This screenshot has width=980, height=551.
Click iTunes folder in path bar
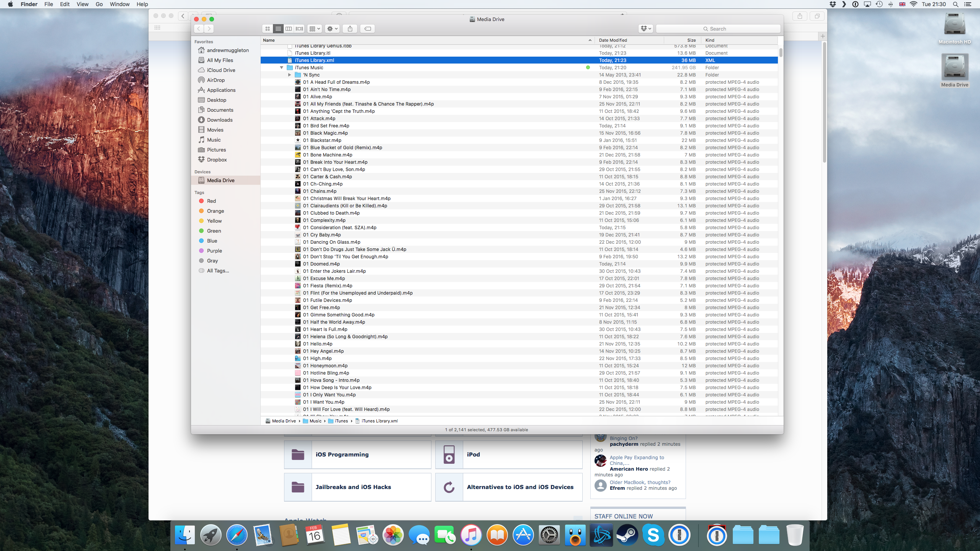[338, 421]
